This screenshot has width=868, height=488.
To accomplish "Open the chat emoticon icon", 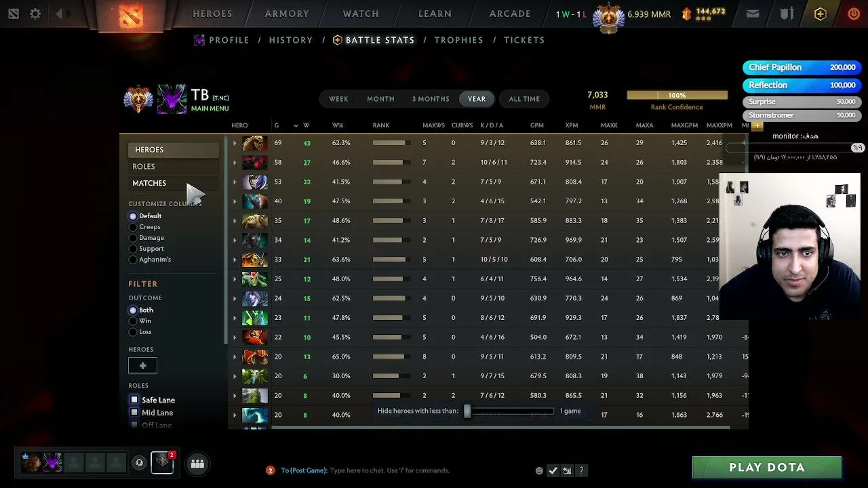I will (x=539, y=470).
